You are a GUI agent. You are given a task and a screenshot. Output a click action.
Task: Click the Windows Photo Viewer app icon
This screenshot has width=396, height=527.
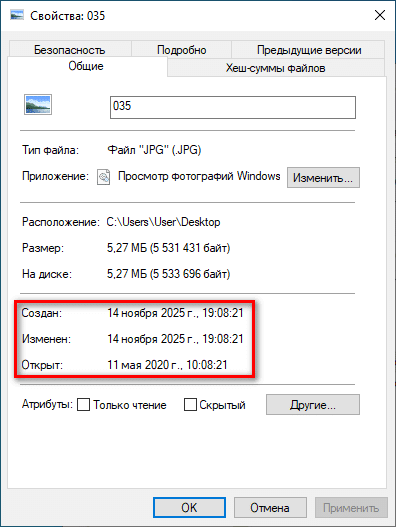104,177
